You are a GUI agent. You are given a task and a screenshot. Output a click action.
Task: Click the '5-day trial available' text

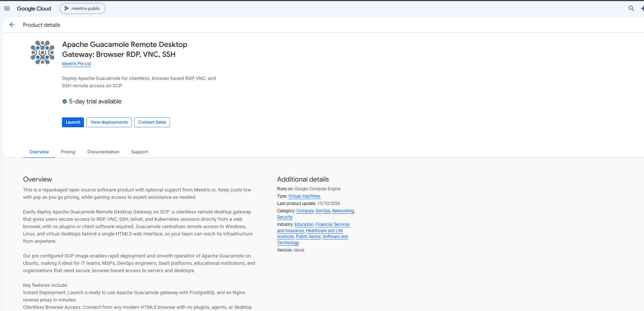click(95, 102)
